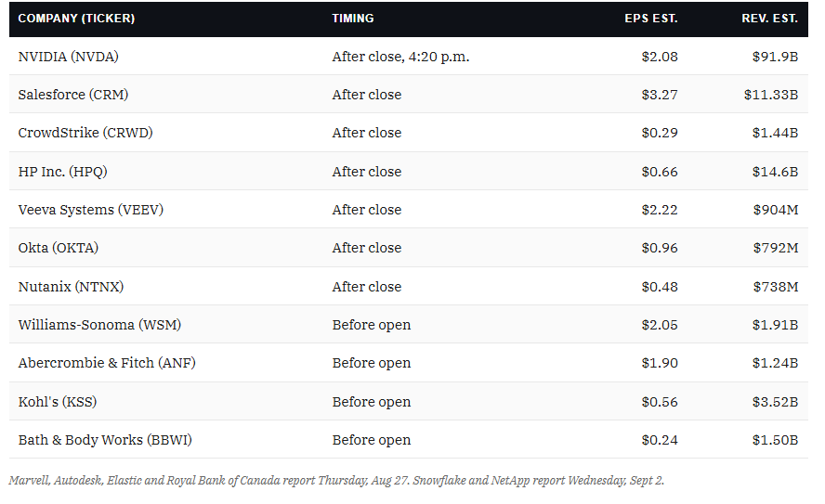This screenshot has height=504, width=825.
Task: Select the NVIDIA (NVDA) company cell
Action: [x=69, y=57]
